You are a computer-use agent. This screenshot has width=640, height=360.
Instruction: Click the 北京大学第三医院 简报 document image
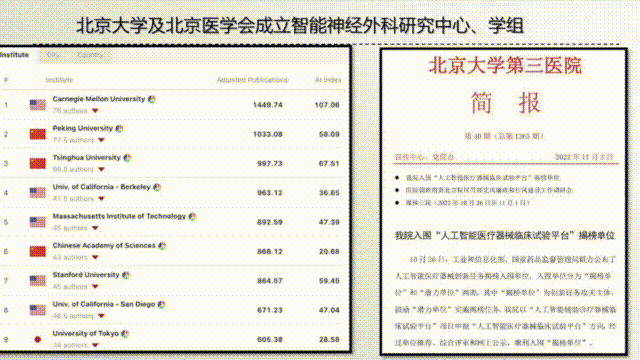click(504, 202)
